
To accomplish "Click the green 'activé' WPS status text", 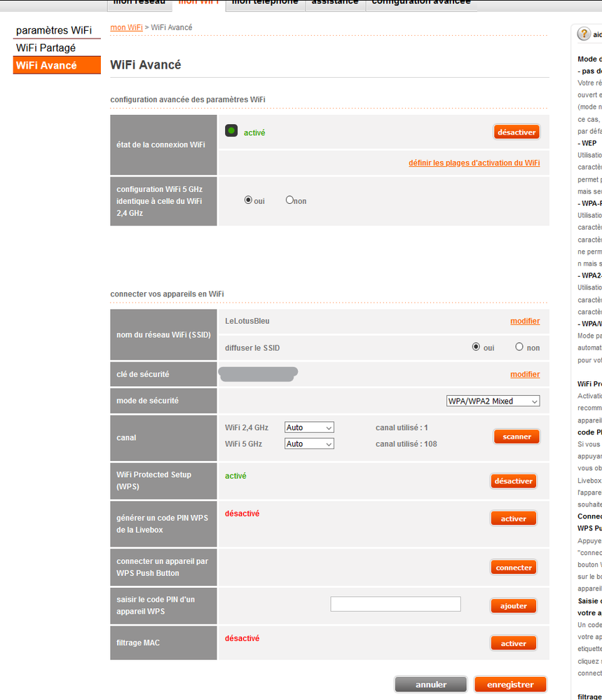I will click(235, 476).
